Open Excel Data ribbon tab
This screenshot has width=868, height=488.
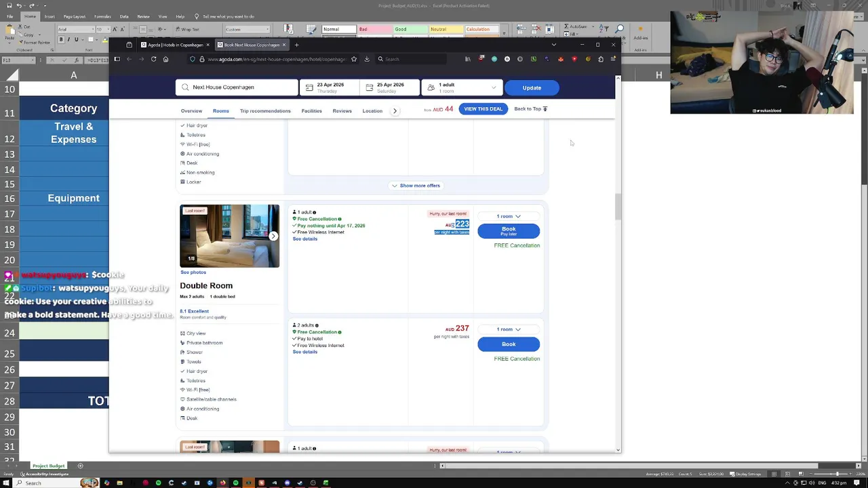coord(124,16)
